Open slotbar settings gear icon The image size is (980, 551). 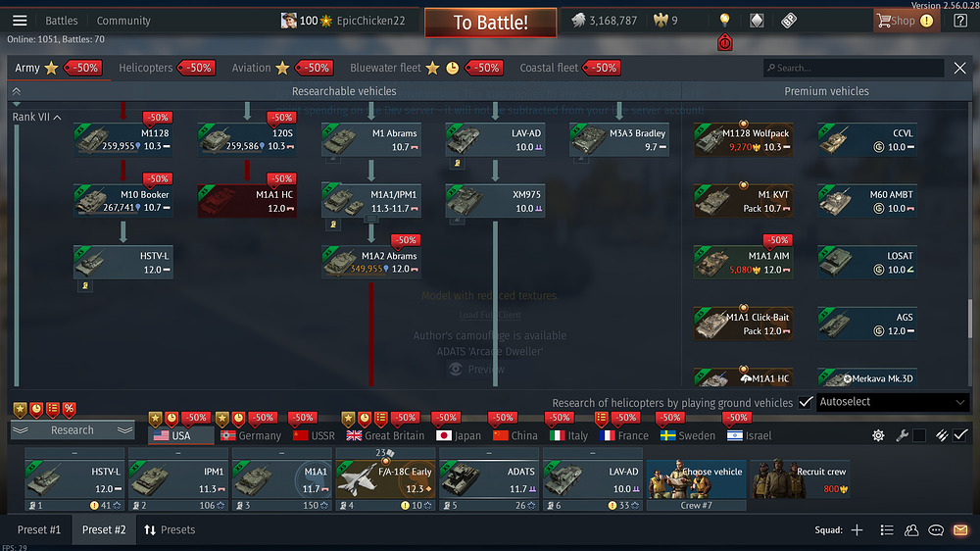click(878, 435)
